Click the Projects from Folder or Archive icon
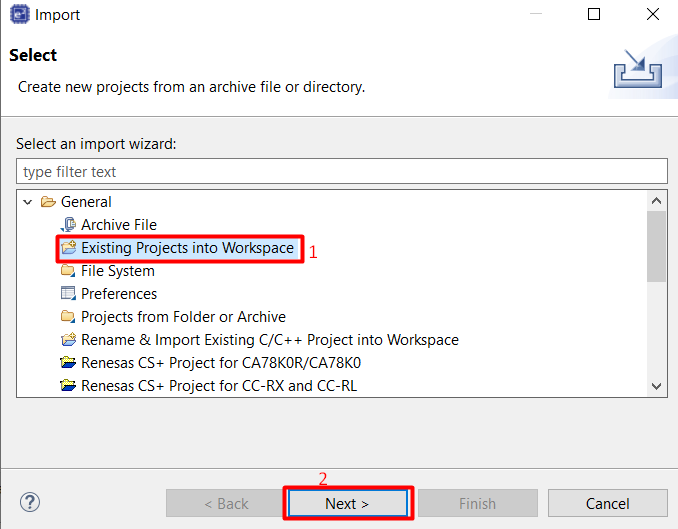 (68, 317)
